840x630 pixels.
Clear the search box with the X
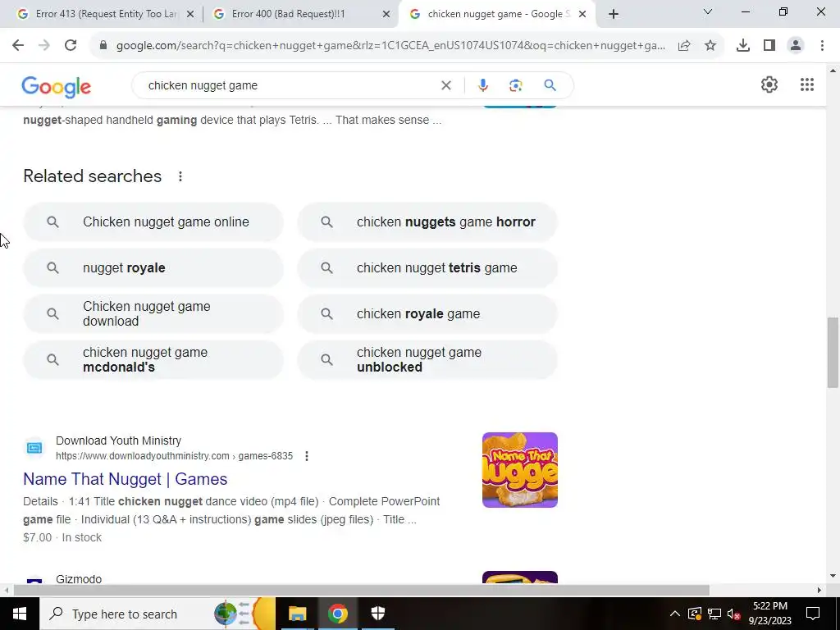(445, 85)
